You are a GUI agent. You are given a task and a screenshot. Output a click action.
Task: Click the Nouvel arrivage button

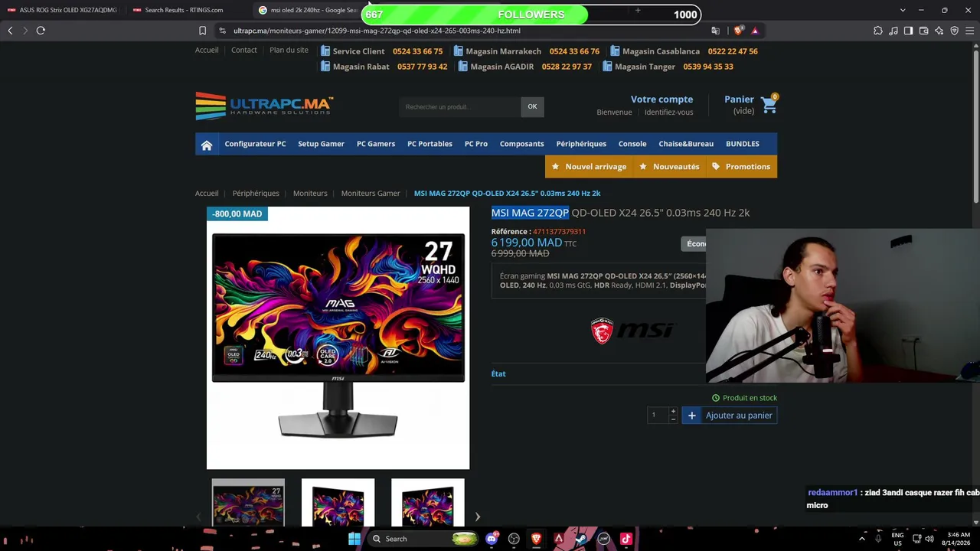pyautogui.click(x=589, y=167)
